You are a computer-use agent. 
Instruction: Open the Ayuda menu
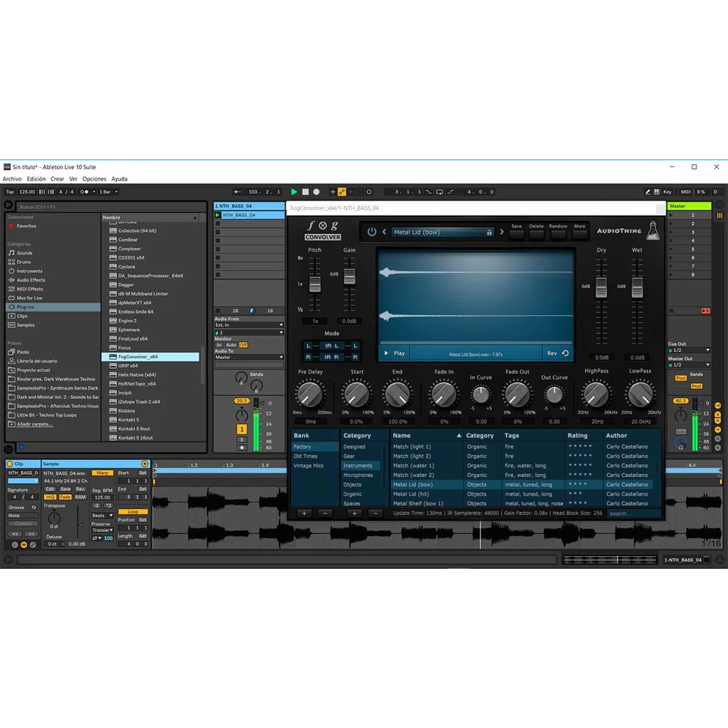[x=119, y=178]
